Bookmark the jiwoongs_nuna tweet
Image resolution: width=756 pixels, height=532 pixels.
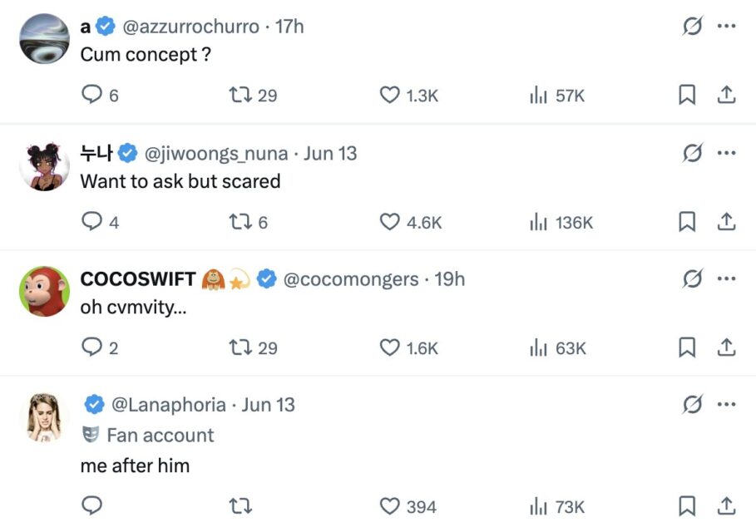(687, 222)
